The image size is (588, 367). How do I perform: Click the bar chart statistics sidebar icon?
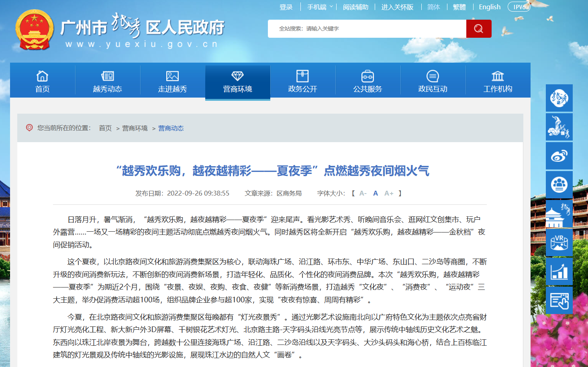point(559,271)
